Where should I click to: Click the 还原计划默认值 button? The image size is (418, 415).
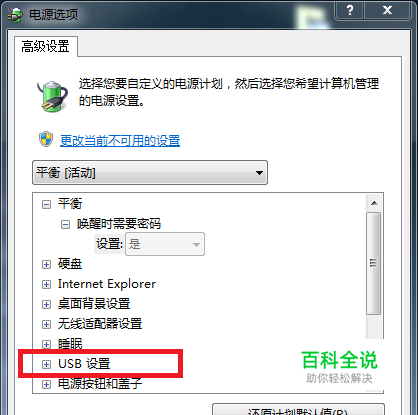tap(298, 410)
